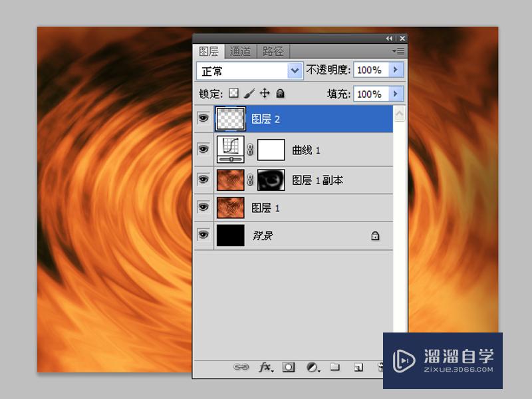Select the 曲线 1 white layer mask

(x=271, y=150)
